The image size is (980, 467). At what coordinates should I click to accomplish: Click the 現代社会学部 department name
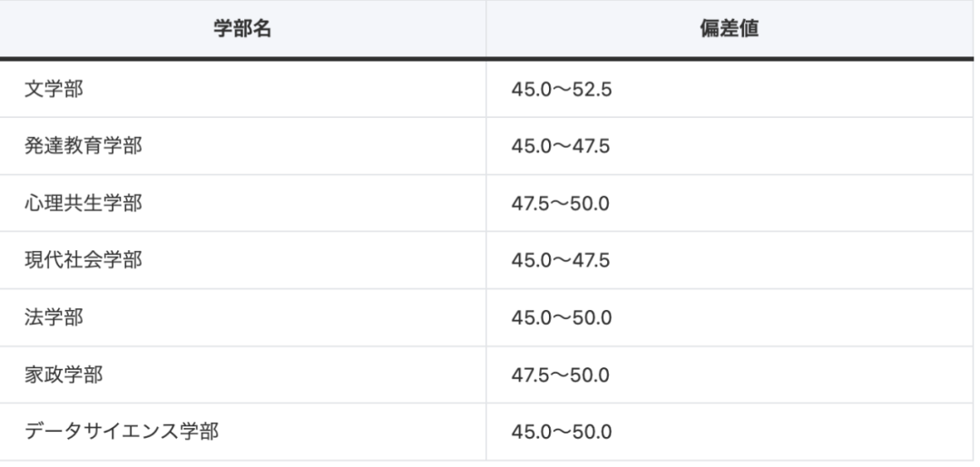click(x=83, y=260)
